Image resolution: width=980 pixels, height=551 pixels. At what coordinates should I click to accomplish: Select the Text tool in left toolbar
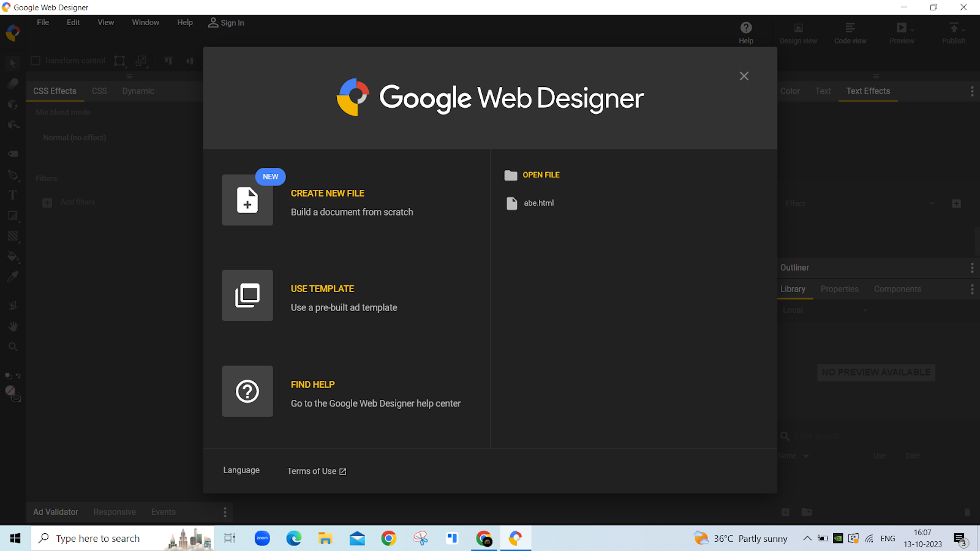(x=12, y=195)
